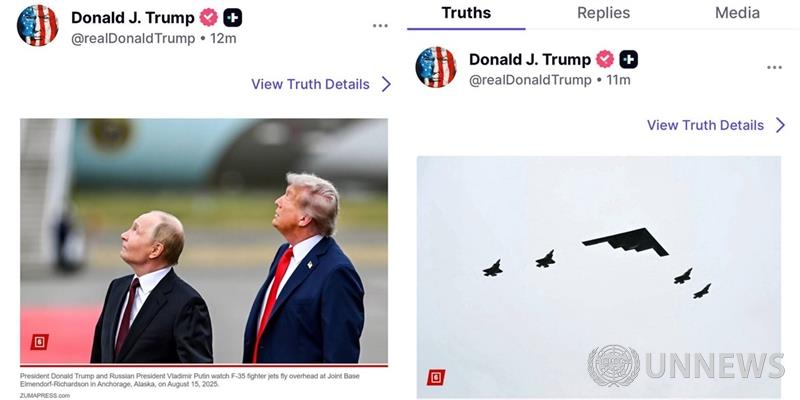800x400 pixels.
Task: Open View Truth Details on the 11m post
Action: 705,125
